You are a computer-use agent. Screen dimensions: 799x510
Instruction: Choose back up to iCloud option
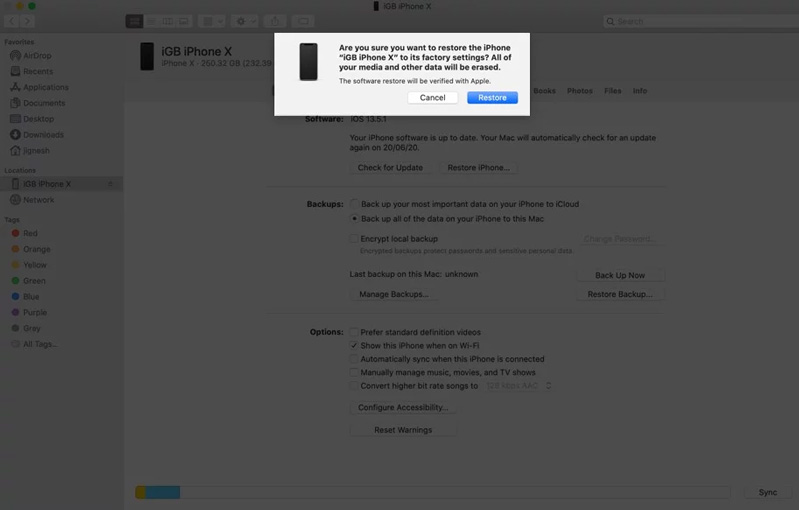[x=354, y=204]
